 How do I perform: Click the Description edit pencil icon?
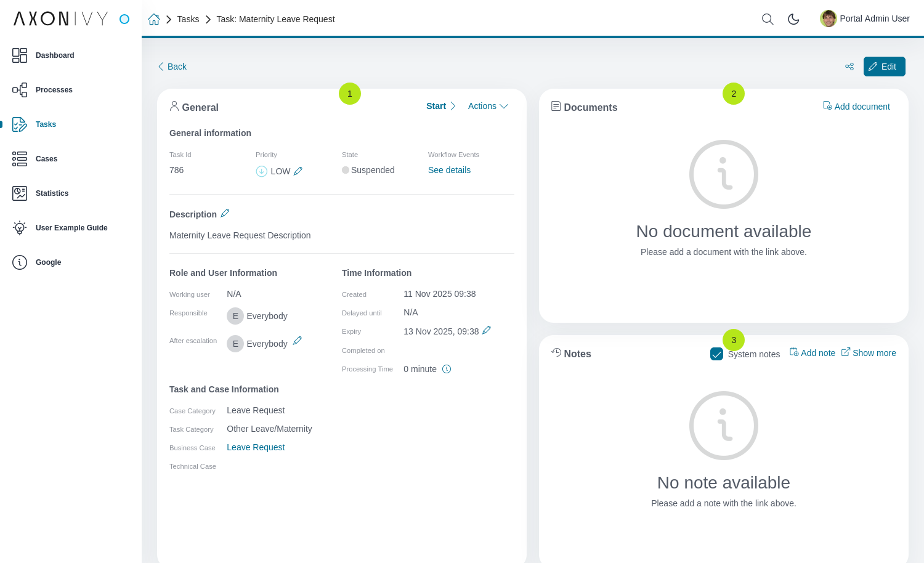tap(225, 213)
